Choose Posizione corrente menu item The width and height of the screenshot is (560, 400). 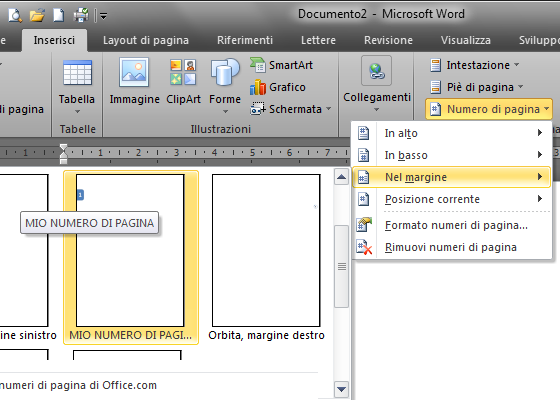pos(452,199)
